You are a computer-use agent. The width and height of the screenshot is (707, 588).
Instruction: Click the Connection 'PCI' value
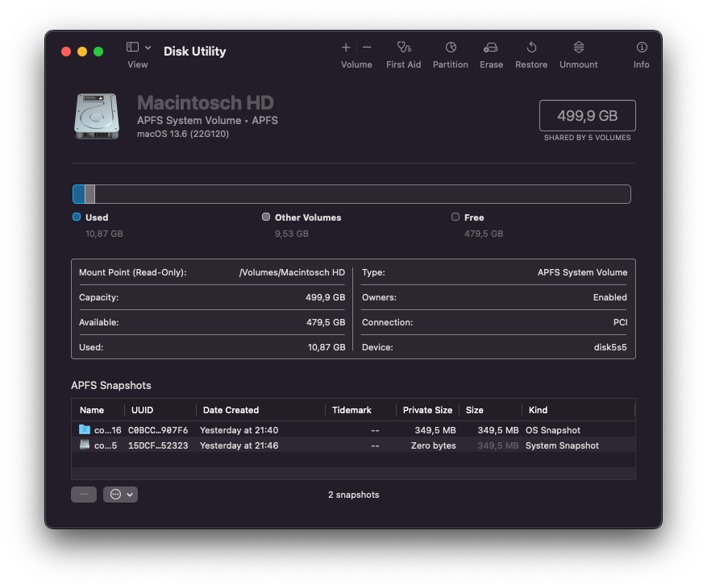tap(620, 322)
